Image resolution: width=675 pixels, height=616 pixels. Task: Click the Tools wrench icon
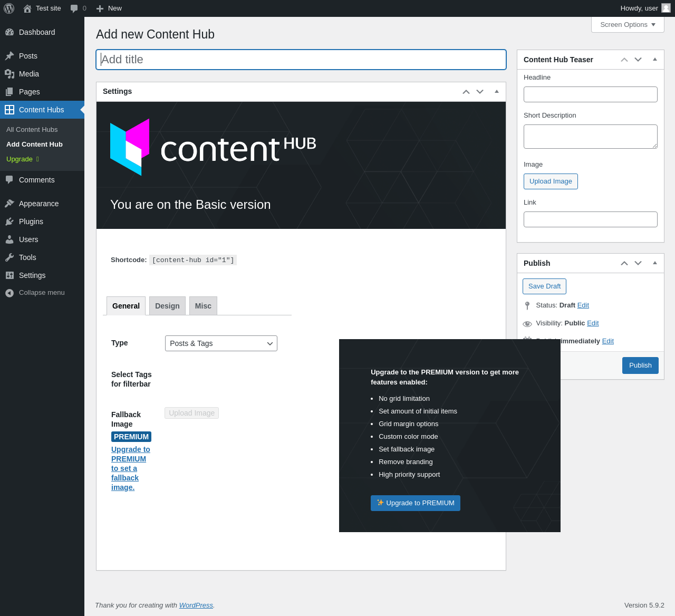[9, 257]
